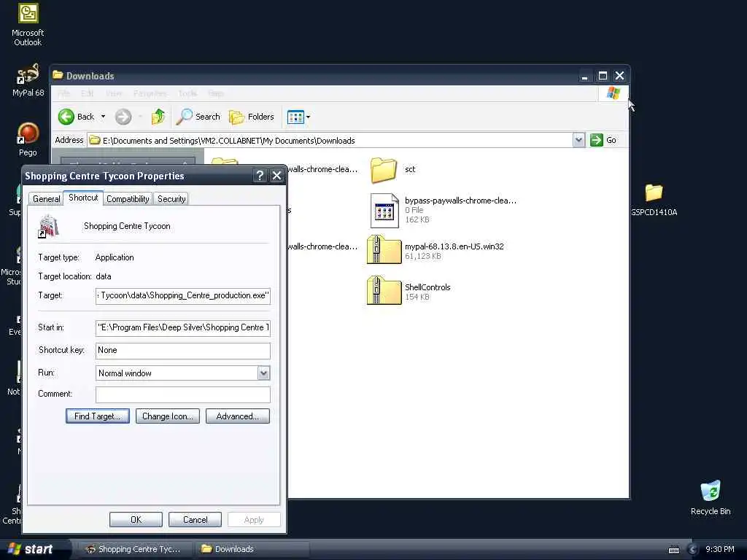Open the Run combo box dropdown
Image resolution: width=747 pixels, height=560 pixels.
(264, 373)
